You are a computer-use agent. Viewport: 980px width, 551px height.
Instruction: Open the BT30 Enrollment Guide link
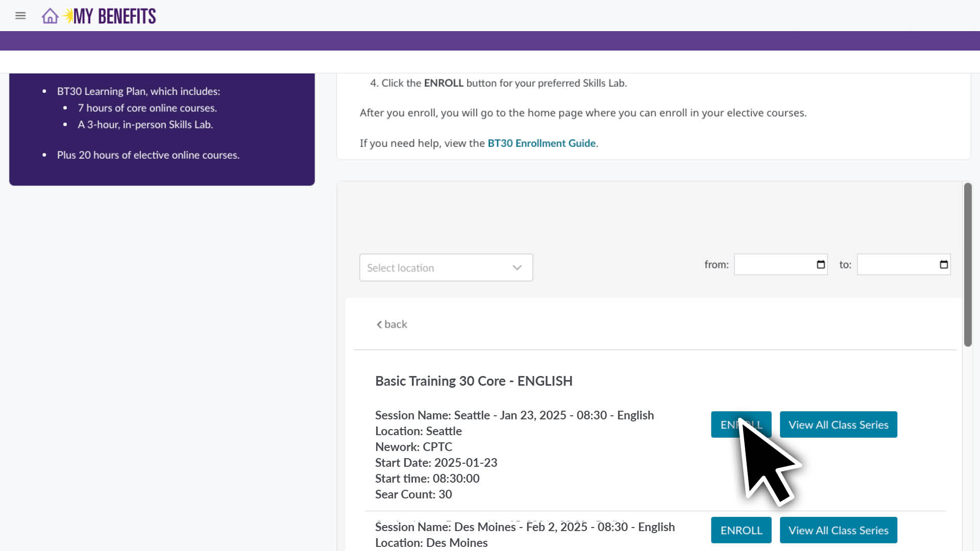coord(542,143)
